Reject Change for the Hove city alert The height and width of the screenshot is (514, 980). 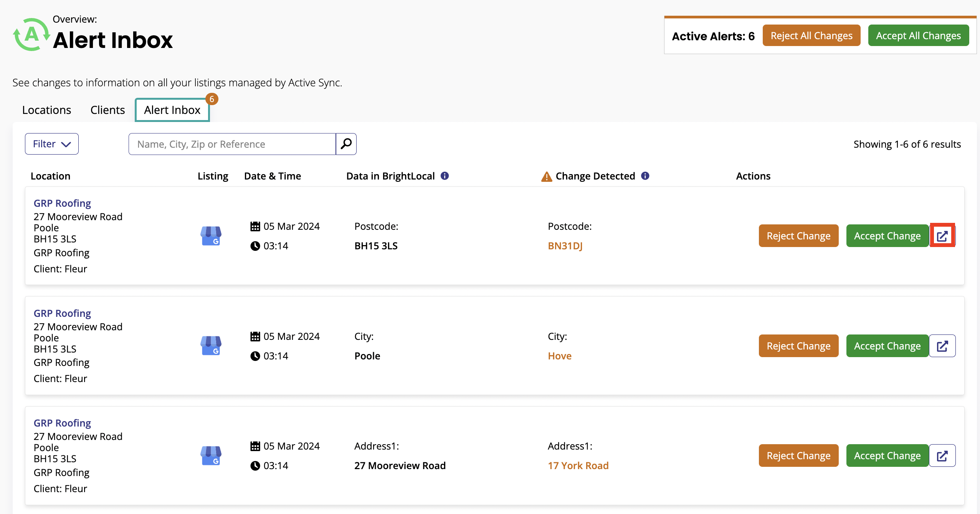pos(798,346)
